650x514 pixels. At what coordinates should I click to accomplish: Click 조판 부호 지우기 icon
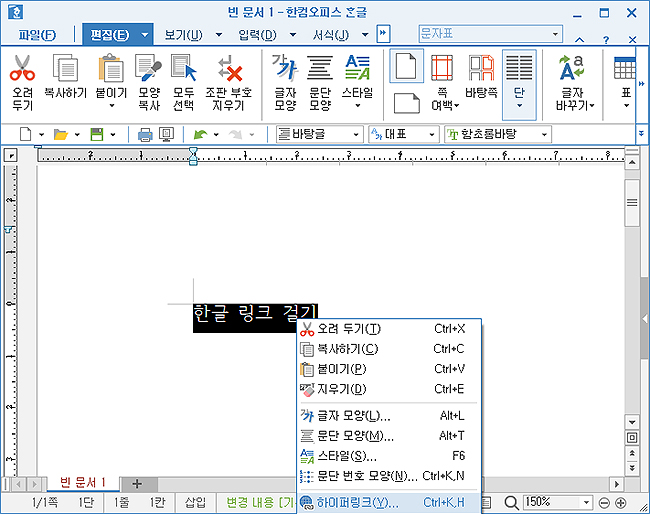pos(229,68)
